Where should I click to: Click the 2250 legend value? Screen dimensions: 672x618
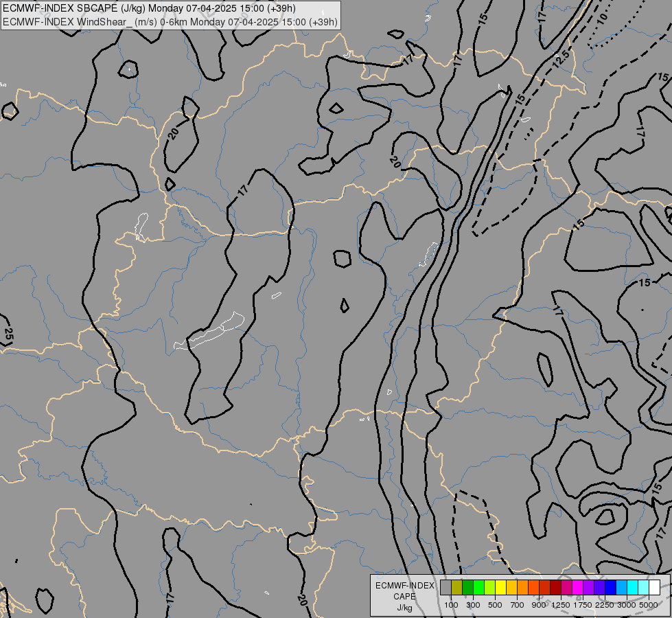(605, 605)
